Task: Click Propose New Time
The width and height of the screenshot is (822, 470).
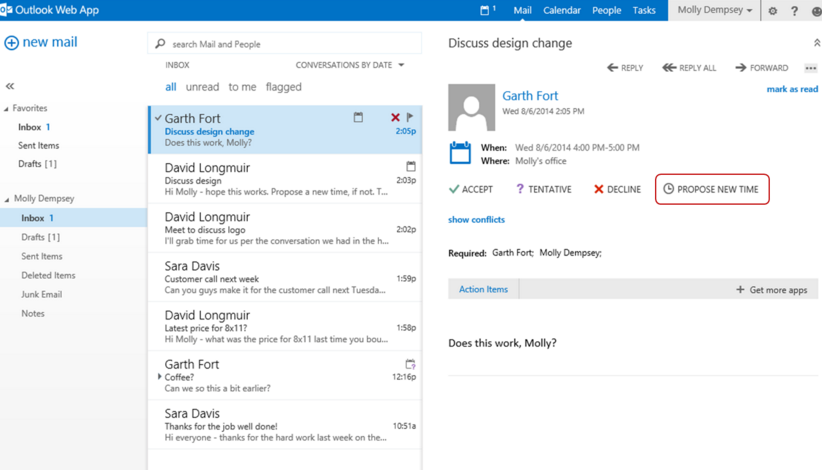Action: [x=711, y=189]
